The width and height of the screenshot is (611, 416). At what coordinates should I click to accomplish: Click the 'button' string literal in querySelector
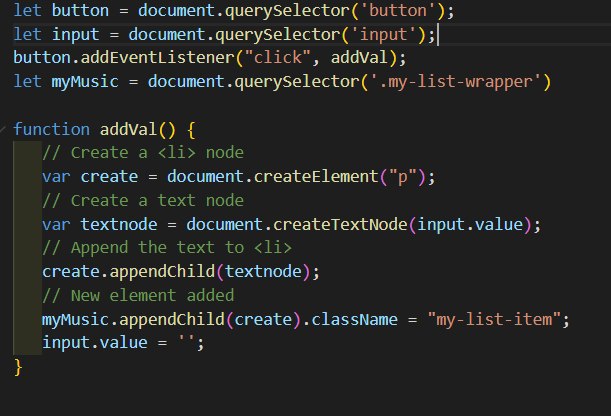click(398, 11)
